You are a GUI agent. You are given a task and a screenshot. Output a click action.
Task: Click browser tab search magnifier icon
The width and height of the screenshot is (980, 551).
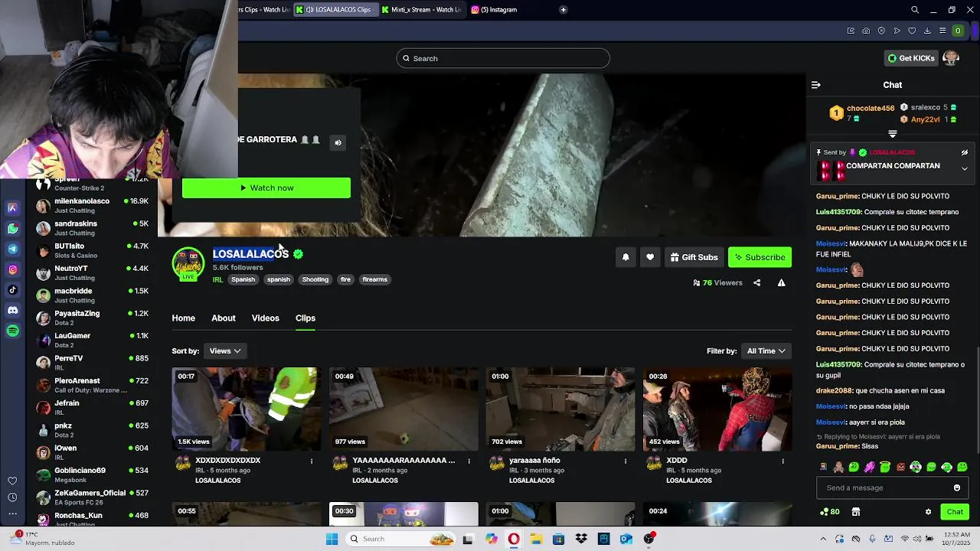tap(915, 10)
